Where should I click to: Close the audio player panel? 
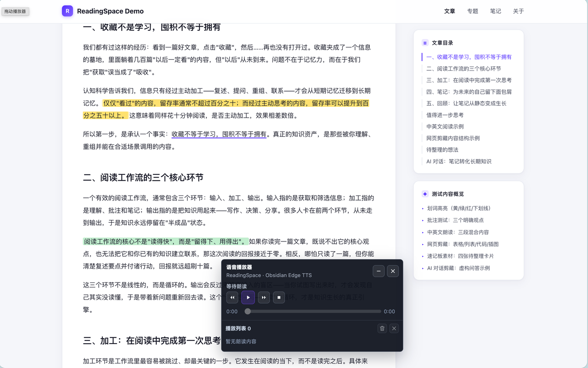click(393, 271)
